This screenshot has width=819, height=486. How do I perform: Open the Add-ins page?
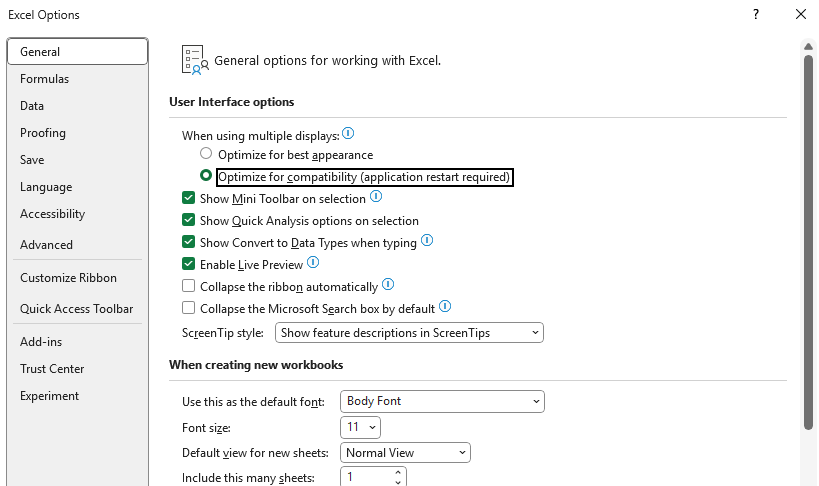click(x=77, y=342)
